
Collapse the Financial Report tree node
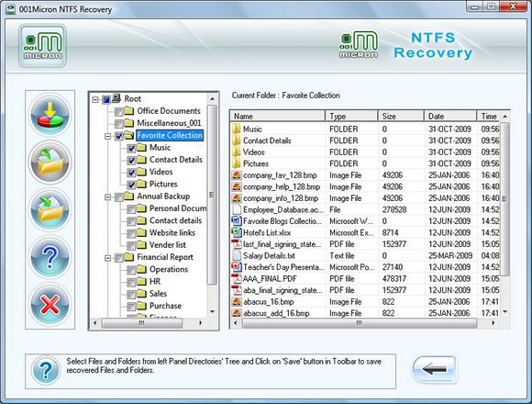point(108,258)
